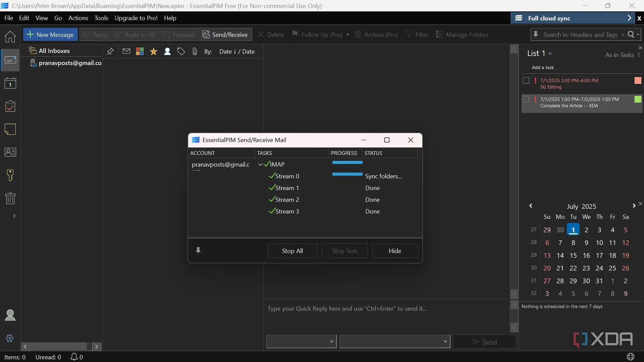Image resolution: width=644 pixels, height=362 pixels.
Task: Sort by read status envelope icon
Action: [x=126, y=51]
